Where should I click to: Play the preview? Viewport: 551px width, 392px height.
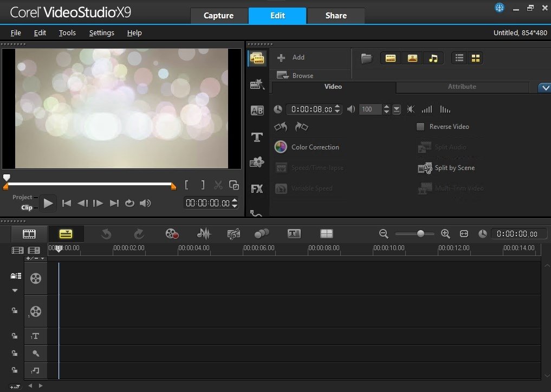48,204
